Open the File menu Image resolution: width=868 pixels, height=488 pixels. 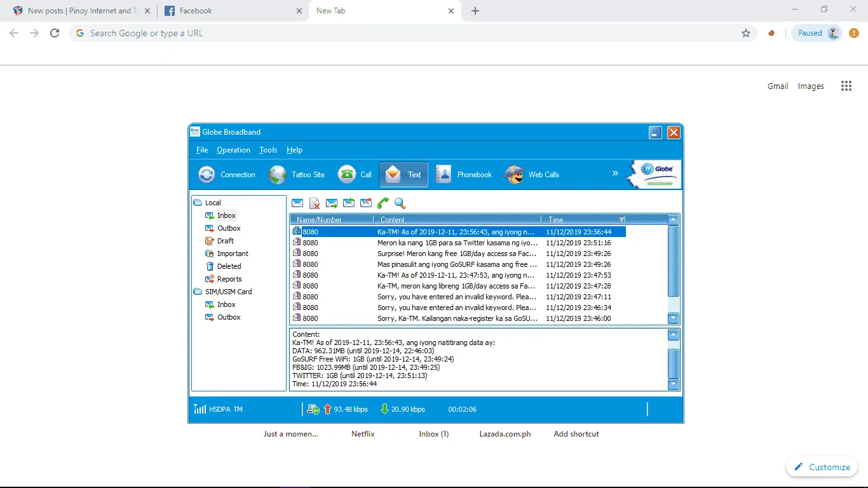(x=202, y=150)
